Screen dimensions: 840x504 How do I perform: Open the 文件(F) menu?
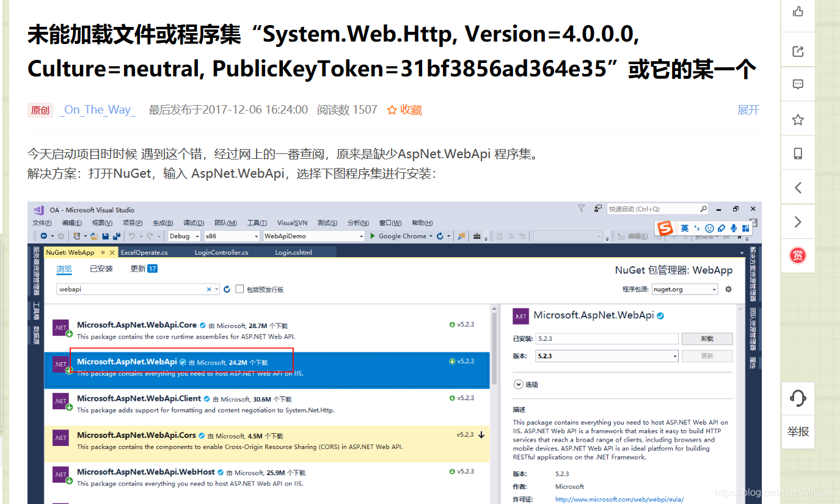coord(42,223)
